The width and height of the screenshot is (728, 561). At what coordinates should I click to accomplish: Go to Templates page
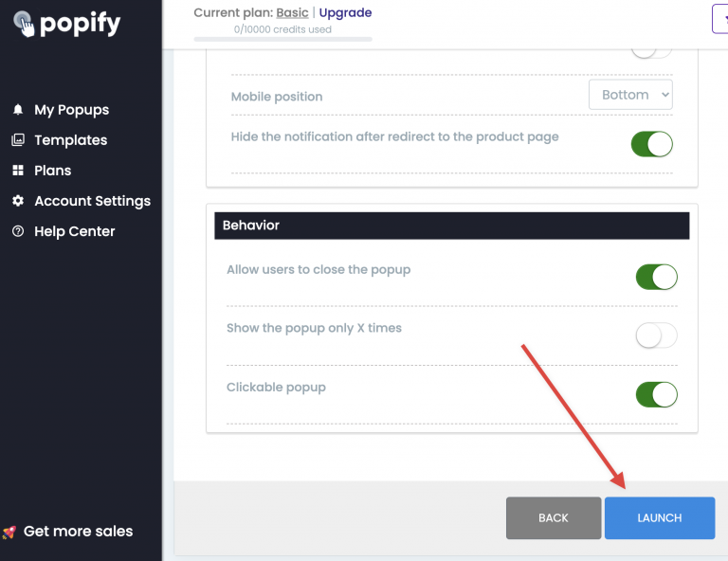pos(70,140)
